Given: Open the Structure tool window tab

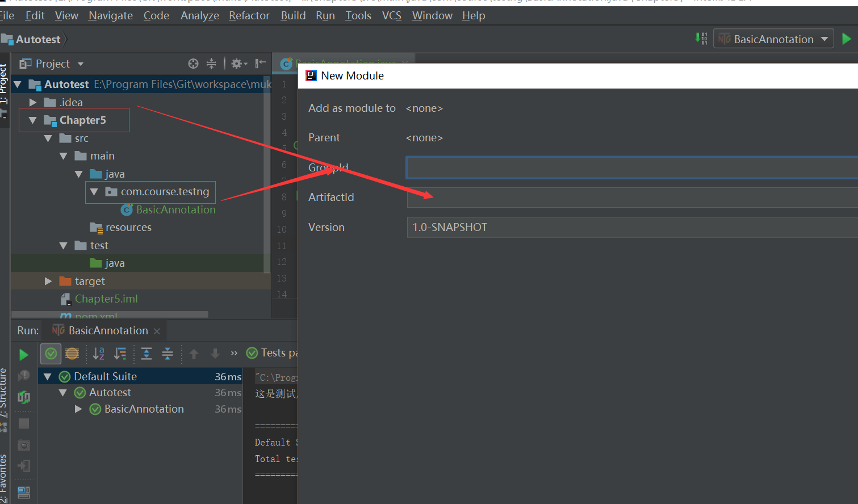Looking at the screenshot, I should (3, 399).
